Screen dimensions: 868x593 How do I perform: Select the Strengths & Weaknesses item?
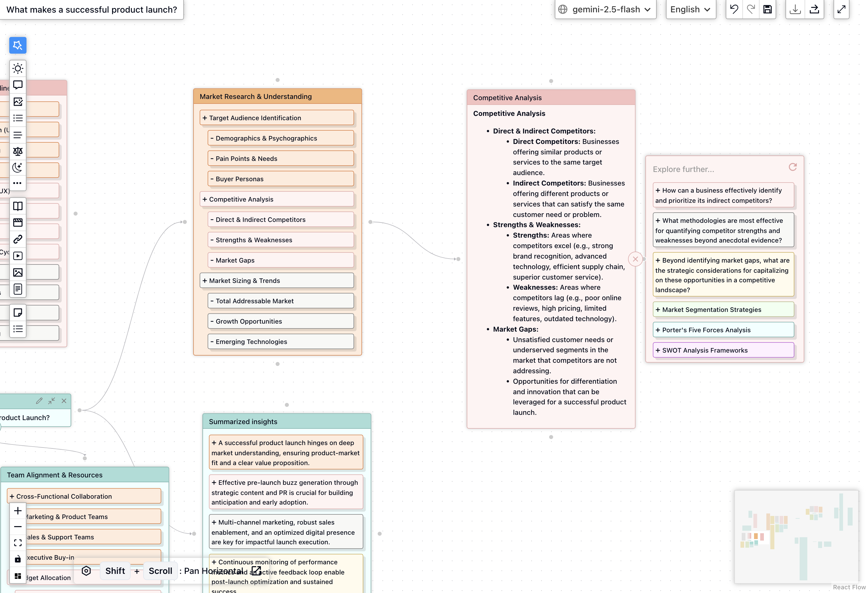pyautogui.click(x=281, y=240)
